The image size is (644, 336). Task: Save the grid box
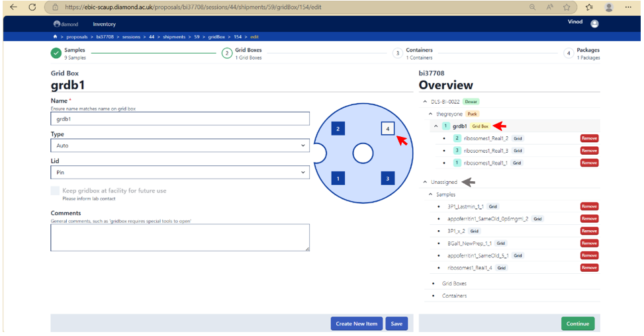pos(396,323)
